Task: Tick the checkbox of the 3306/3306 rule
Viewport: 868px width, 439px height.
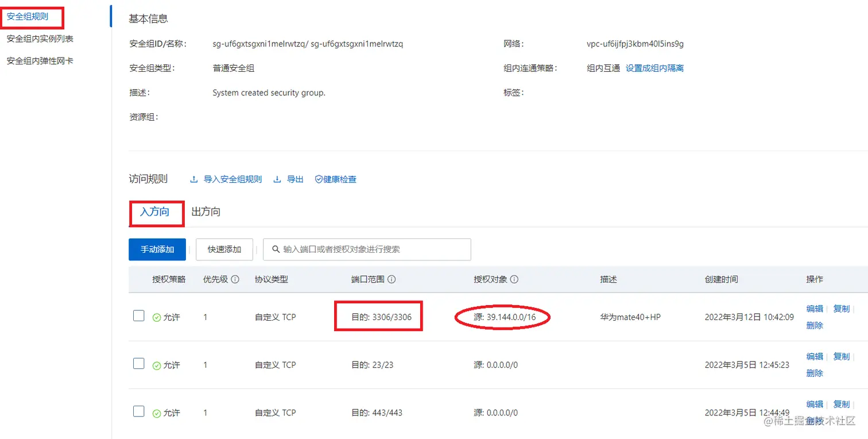Action: pyautogui.click(x=138, y=315)
